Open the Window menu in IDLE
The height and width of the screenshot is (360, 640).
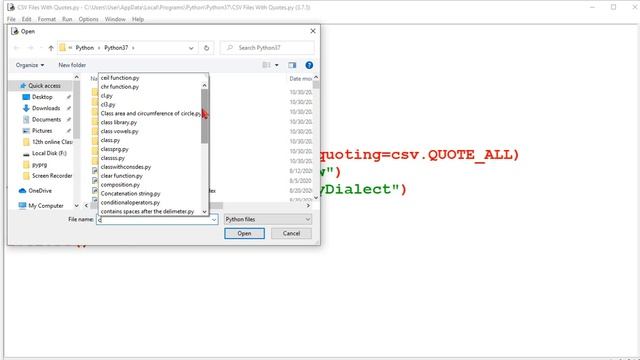point(115,19)
